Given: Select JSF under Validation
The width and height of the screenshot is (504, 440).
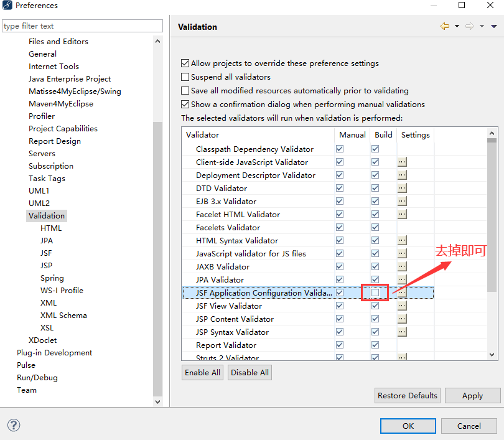Looking at the screenshot, I should [46, 253].
